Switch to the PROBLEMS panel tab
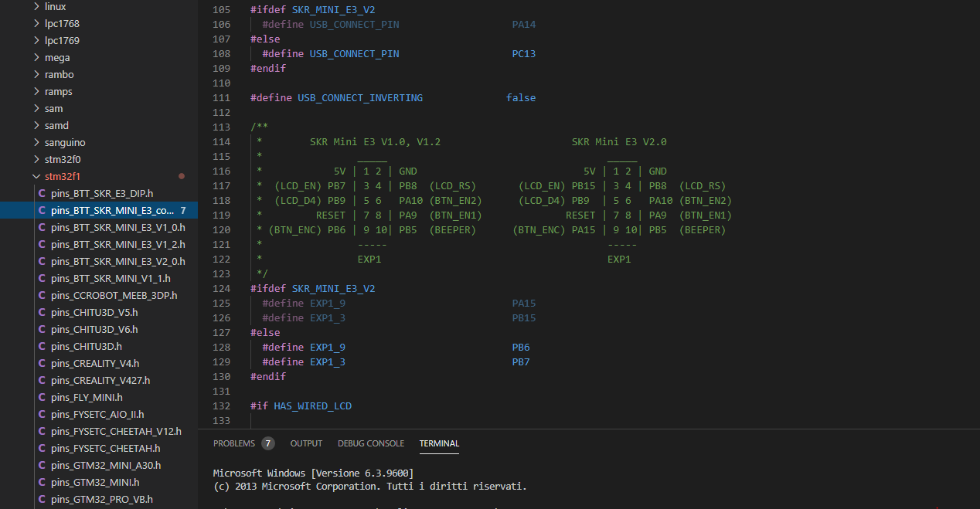Image resolution: width=980 pixels, height=509 pixels. click(233, 443)
